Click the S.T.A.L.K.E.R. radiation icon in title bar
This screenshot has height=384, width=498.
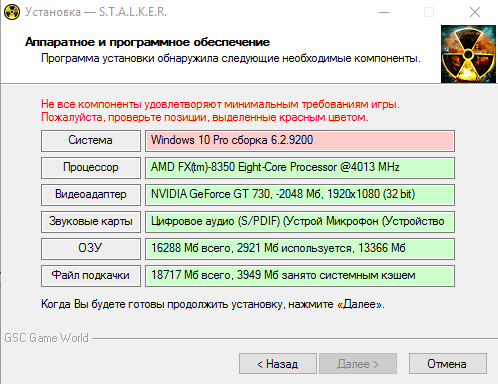pyautogui.click(x=12, y=12)
